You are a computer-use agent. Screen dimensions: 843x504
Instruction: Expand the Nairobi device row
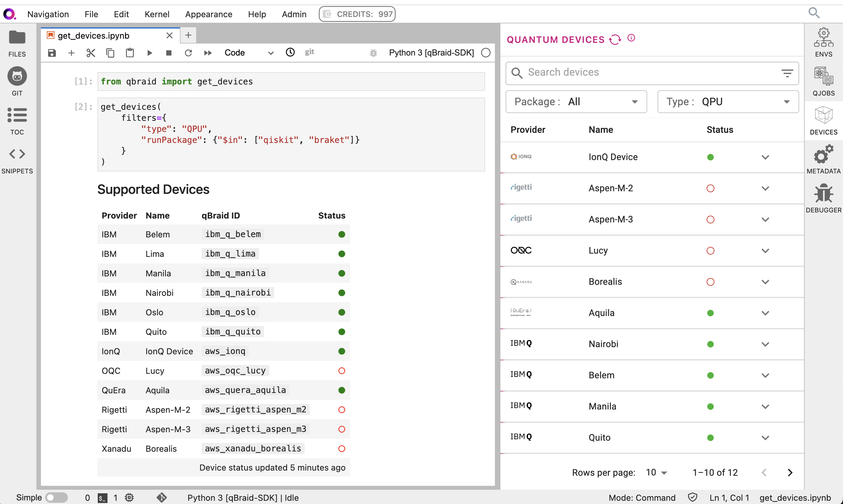click(x=765, y=344)
